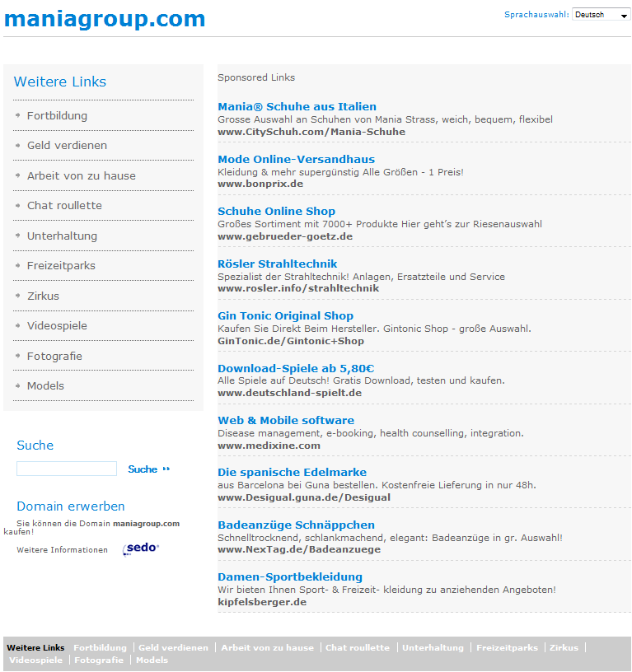Focus the Suche text input field
This screenshot has height=672, width=632.
tap(67, 469)
